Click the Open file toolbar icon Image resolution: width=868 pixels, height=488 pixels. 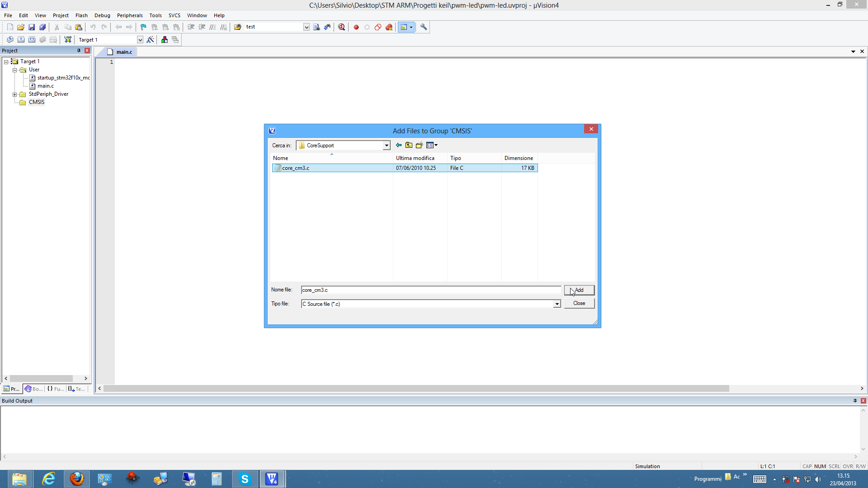tap(21, 27)
